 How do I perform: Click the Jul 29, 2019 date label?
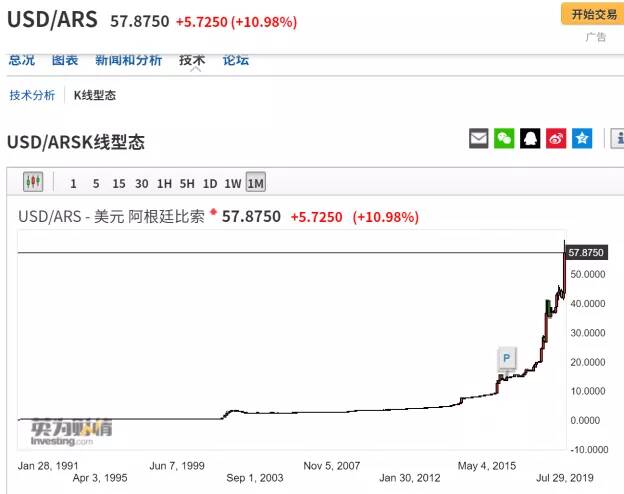coord(565,478)
